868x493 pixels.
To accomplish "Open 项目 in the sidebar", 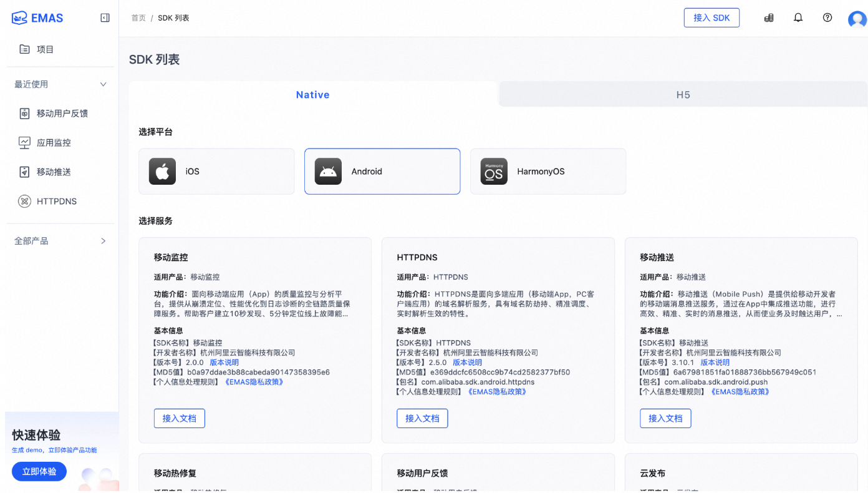I will [46, 49].
